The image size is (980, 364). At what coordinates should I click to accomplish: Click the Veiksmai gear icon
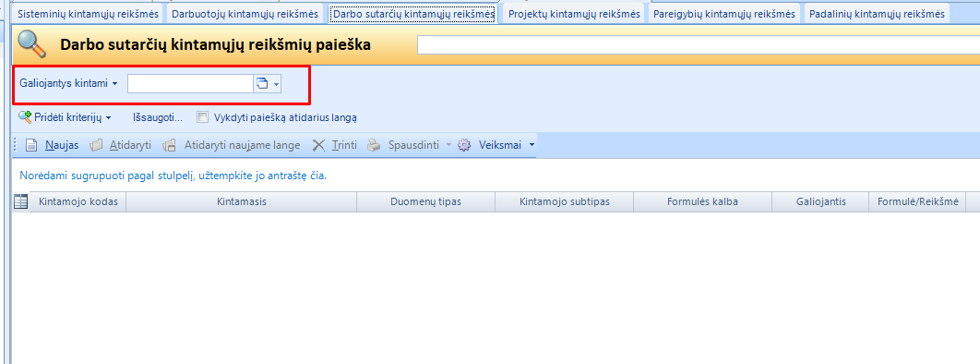coord(464,145)
